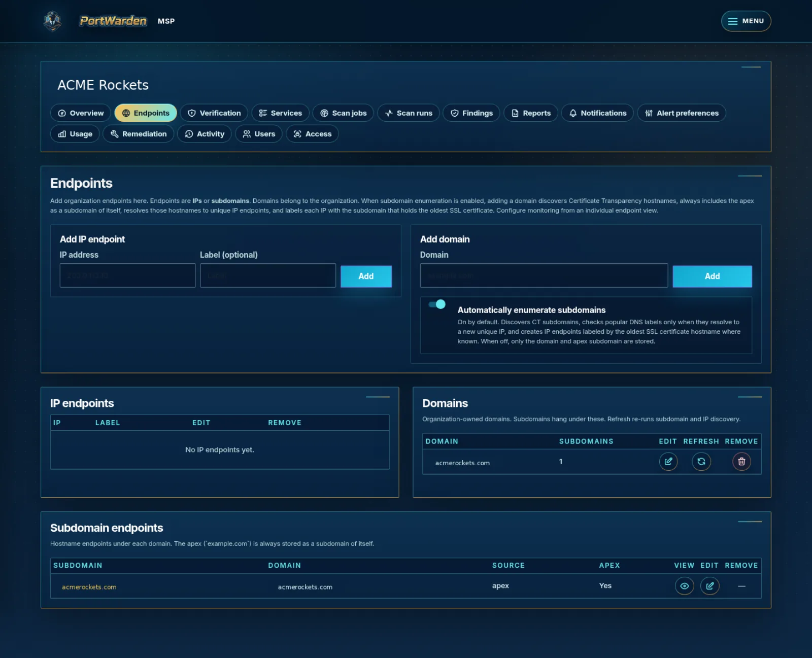812x658 pixels.
Task: Open the Scan jobs tab
Action: point(343,113)
